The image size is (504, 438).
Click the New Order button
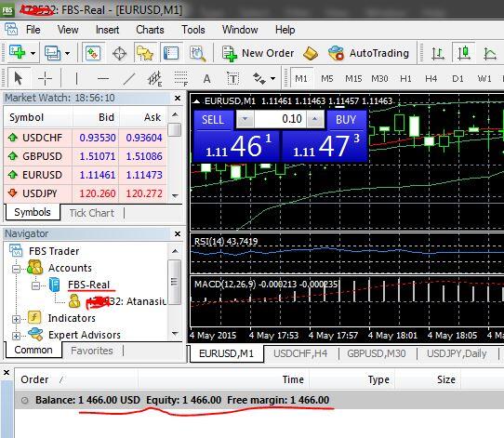[259, 53]
